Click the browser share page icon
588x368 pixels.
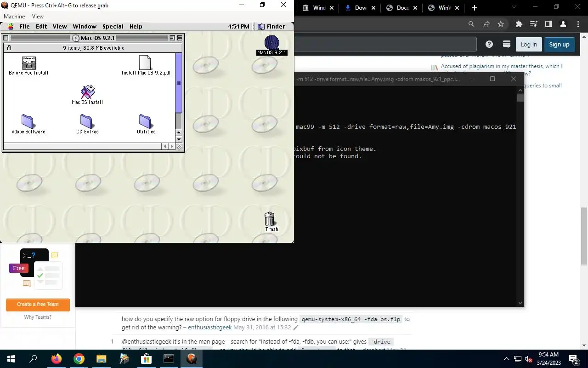click(486, 24)
